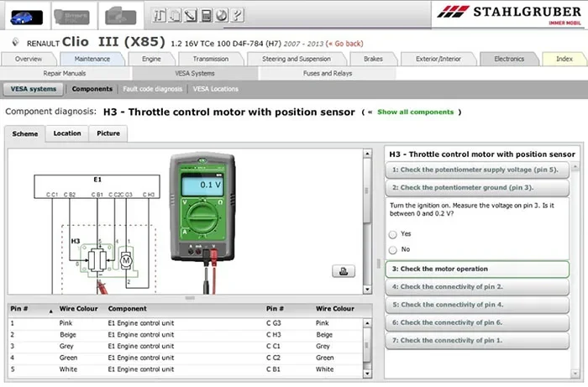
Task: Select Fault code diagnosis
Action: [x=152, y=89]
